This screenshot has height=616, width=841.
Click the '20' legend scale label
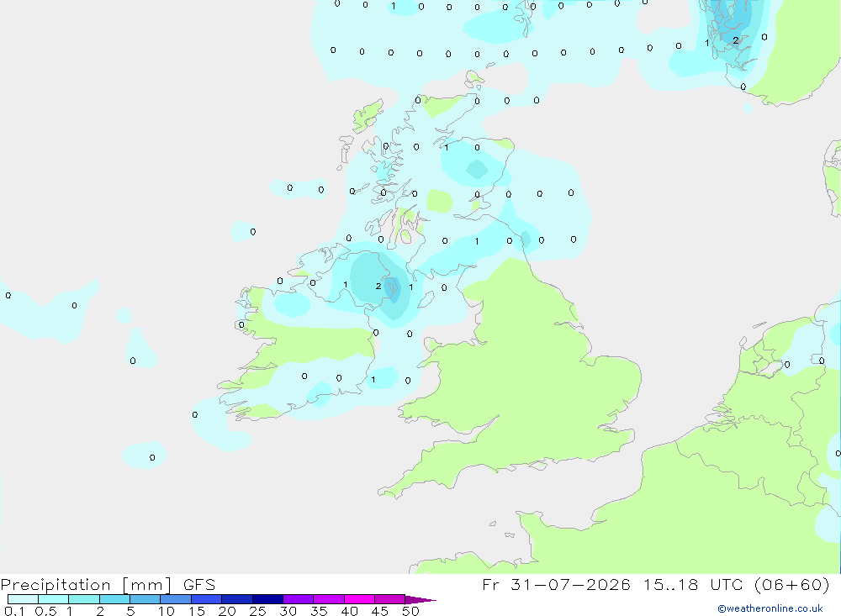[x=227, y=611]
